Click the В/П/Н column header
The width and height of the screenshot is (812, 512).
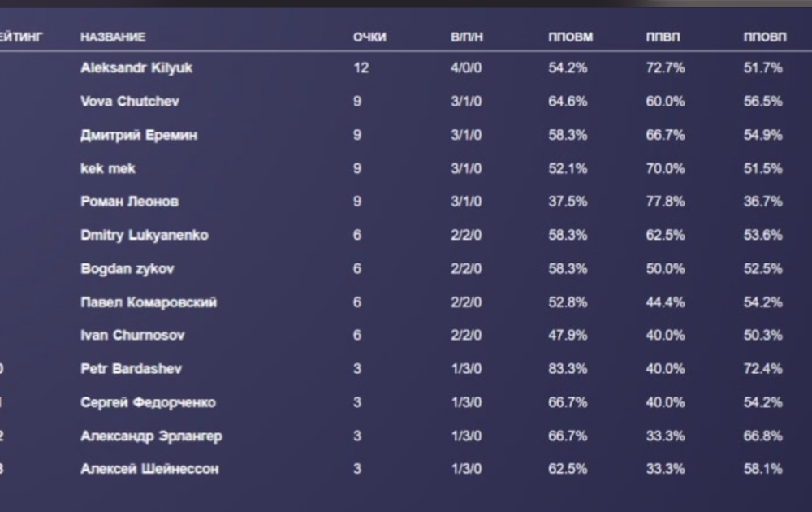[x=467, y=37]
